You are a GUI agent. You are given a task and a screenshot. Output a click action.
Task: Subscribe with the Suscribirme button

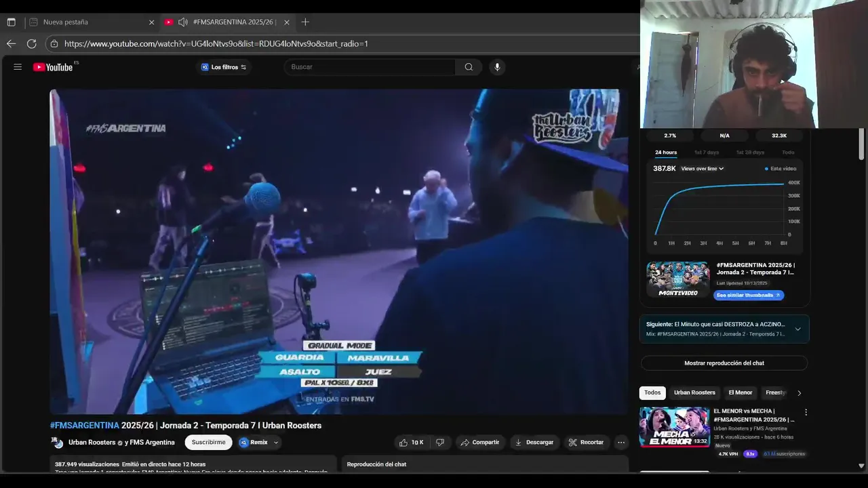pos(208,443)
